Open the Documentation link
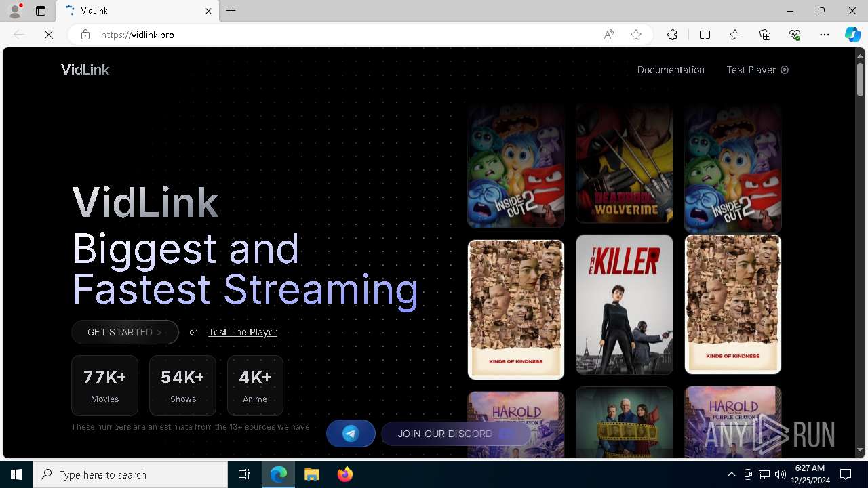This screenshot has width=868, height=488. (671, 70)
